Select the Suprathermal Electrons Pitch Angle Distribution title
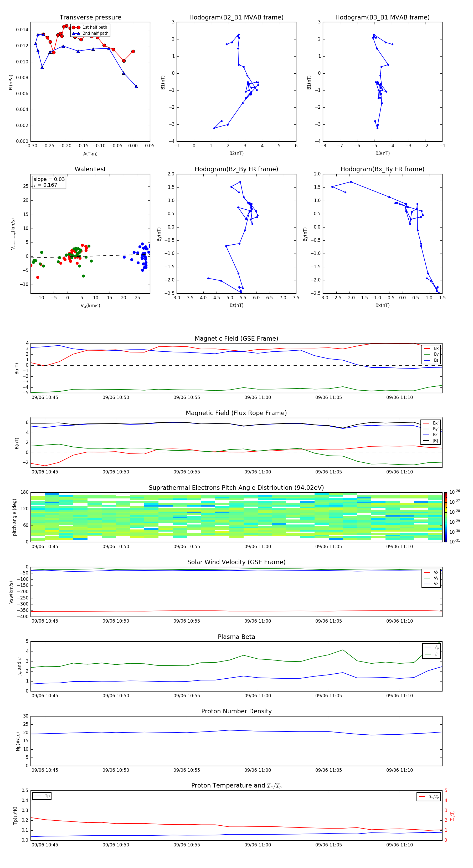 [x=236, y=488]
